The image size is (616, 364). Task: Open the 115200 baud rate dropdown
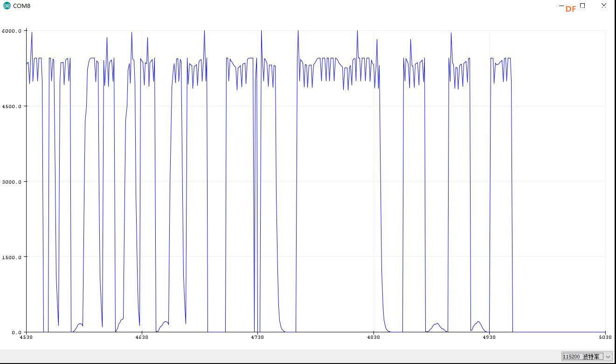pyautogui.click(x=586, y=357)
